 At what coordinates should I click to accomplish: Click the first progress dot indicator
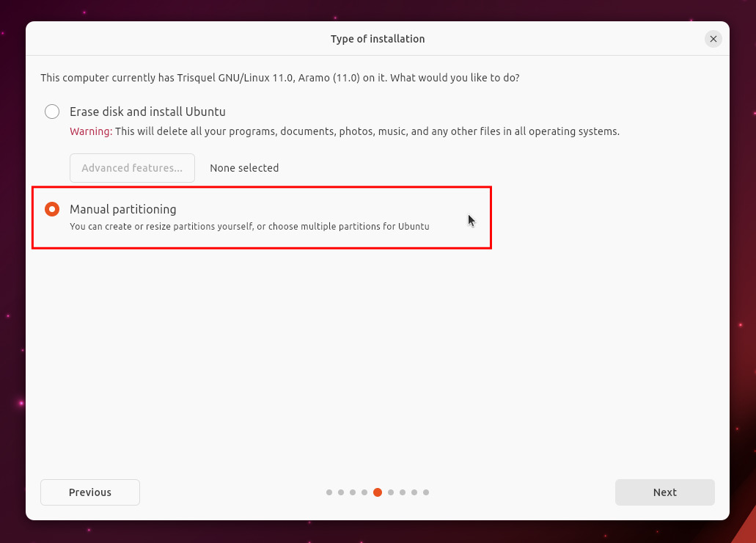pyautogui.click(x=329, y=492)
